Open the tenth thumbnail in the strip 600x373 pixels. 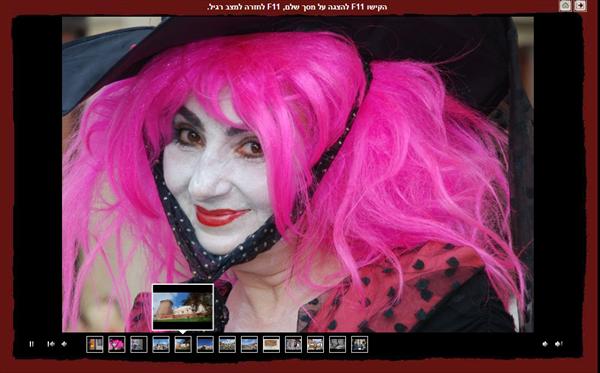[x=293, y=344]
